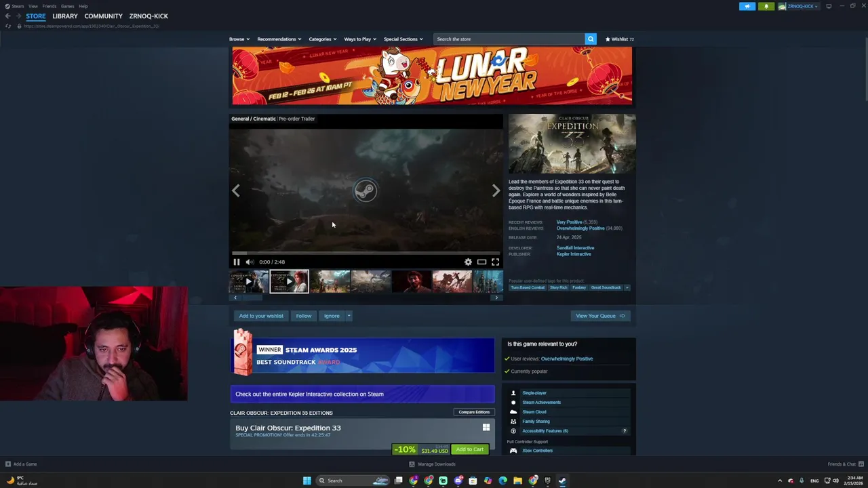Screen dimensions: 868x488
Task: Open the ZRNOQ-KICK profile tab
Action: tap(149, 16)
